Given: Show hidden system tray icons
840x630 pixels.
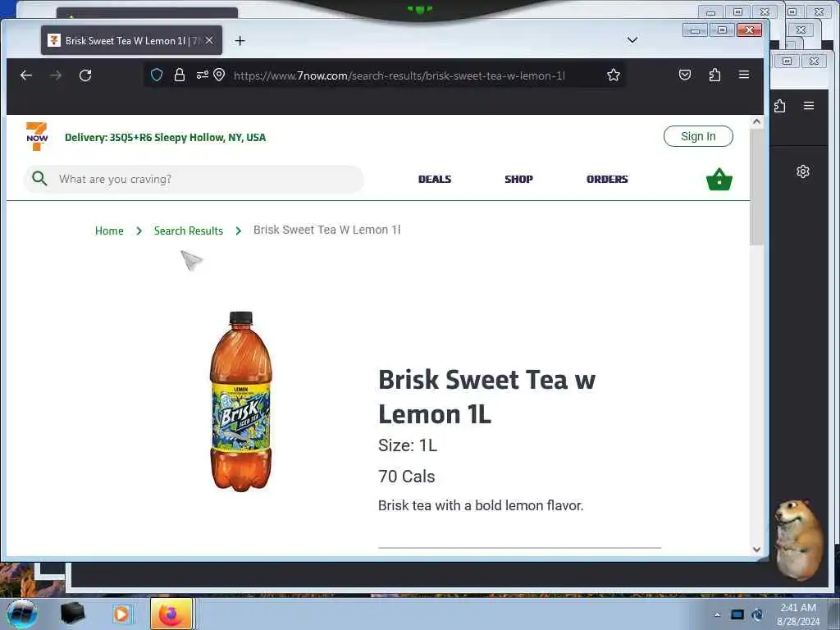Looking at the screenshot, I should point(717,614).
